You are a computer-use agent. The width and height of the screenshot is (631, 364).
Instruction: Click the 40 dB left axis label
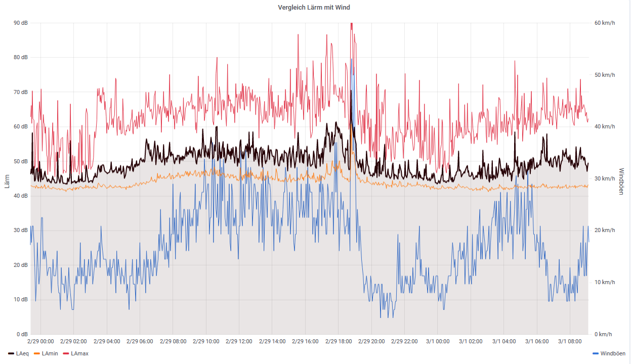point(21,196)
